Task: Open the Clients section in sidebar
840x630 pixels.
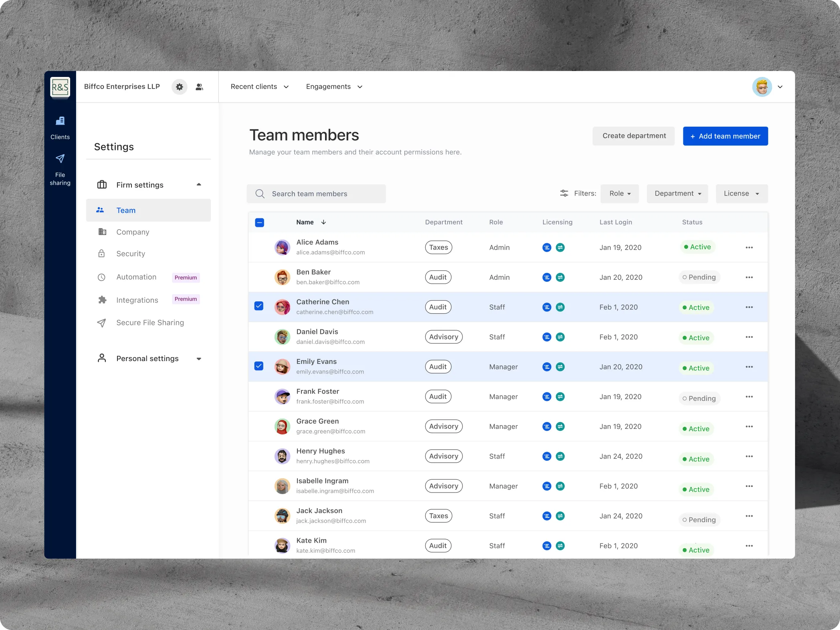Action: [x=60, y=128]
